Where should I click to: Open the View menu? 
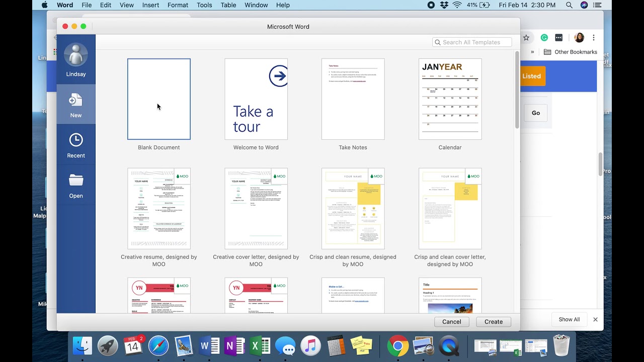(127, 5)
